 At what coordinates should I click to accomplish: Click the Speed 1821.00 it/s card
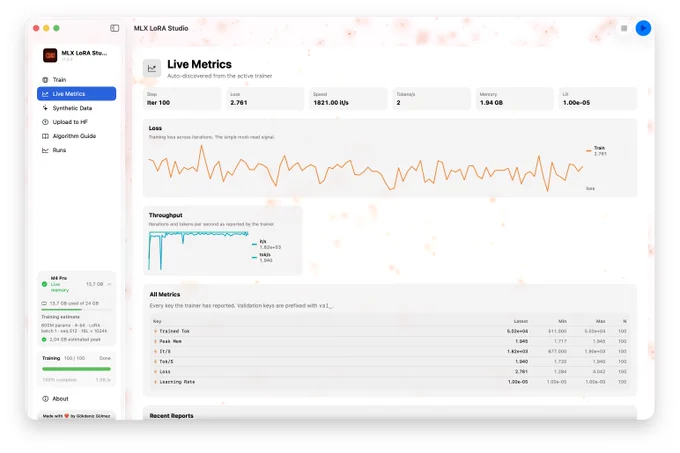pos(348,99)
